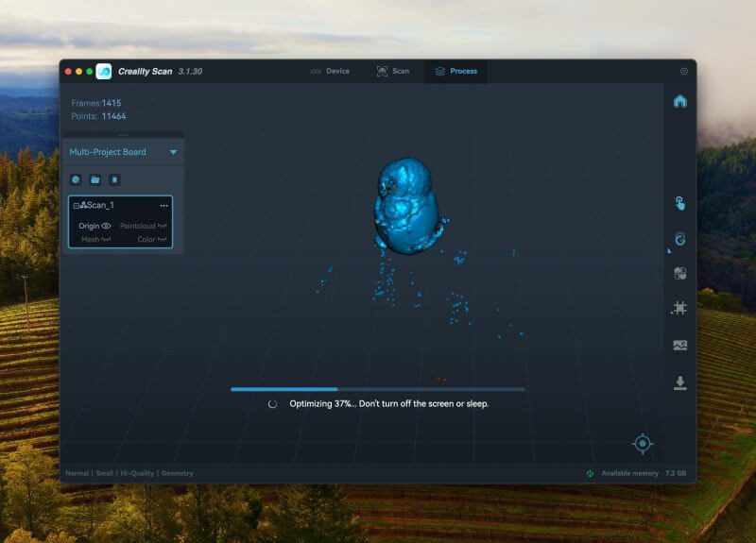756x543 pixels.
Task: Click the Frames 1415 counter
Action: [96, 103]
